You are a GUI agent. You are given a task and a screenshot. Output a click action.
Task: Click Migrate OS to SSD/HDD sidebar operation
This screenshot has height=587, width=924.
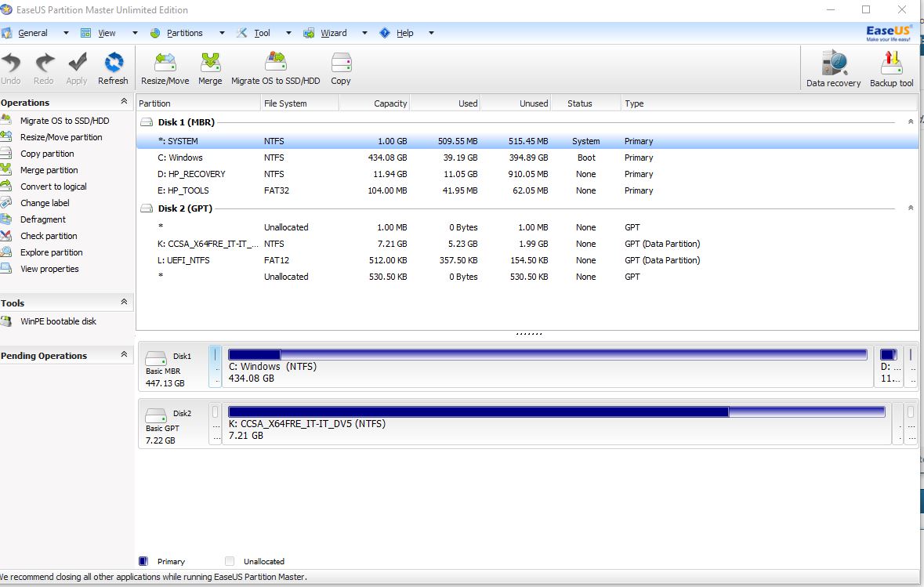(x=65, y=120)
